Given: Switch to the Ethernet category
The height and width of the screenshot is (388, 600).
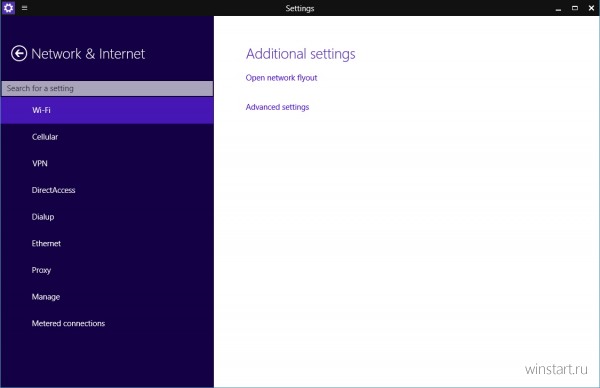Looking at the screenshot, I should tap(107, 243).
